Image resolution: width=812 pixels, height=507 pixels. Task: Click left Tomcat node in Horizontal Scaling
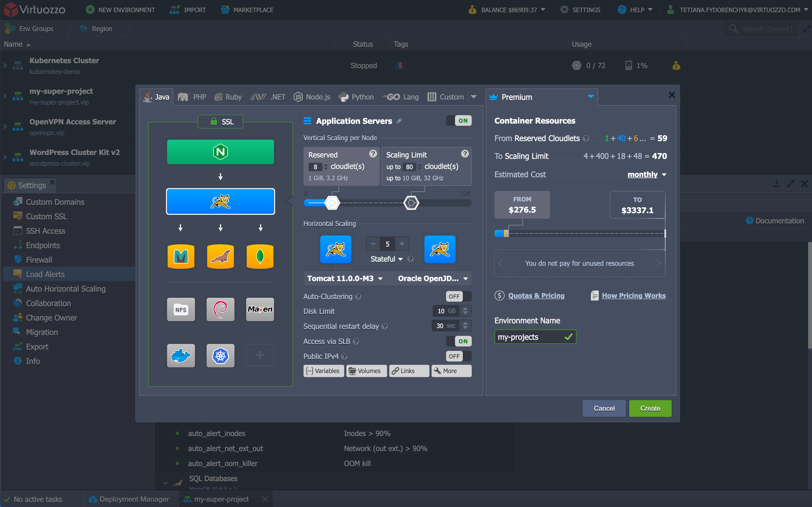(x=336, y=249)
